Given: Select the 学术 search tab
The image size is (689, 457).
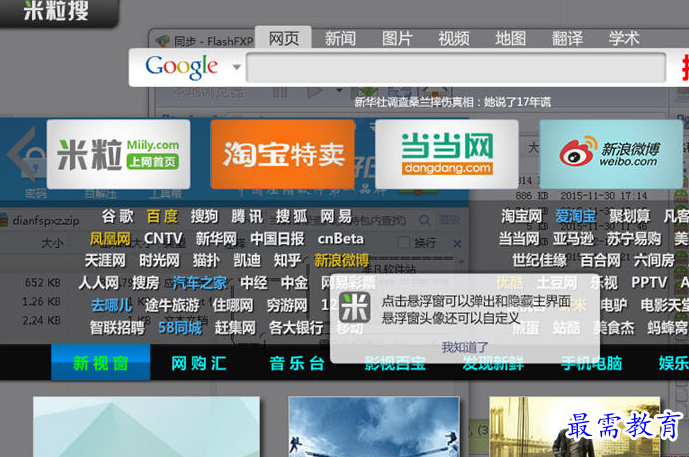Looking at the screenshot, I should [624, 39].
